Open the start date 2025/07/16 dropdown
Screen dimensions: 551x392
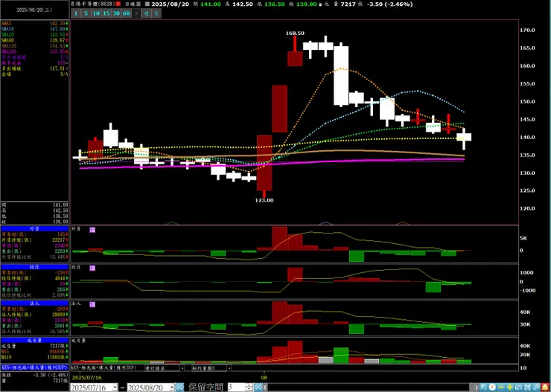tap(115, 388)
